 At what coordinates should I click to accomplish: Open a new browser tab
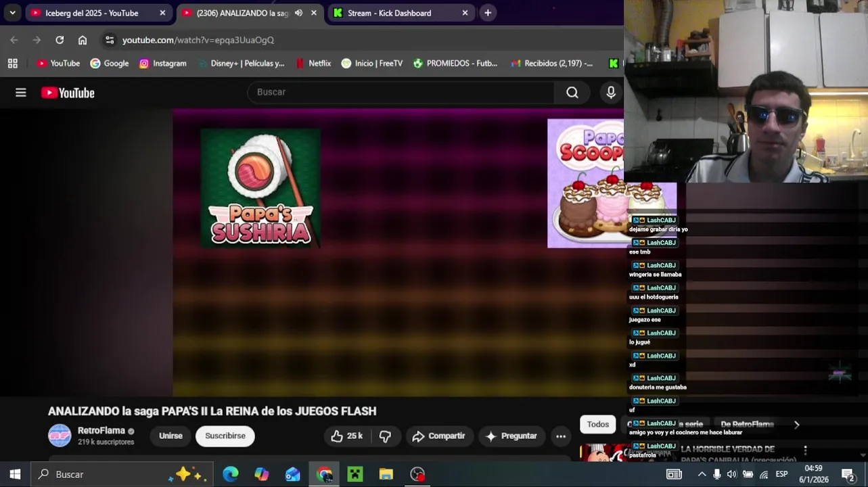(488, 13)
